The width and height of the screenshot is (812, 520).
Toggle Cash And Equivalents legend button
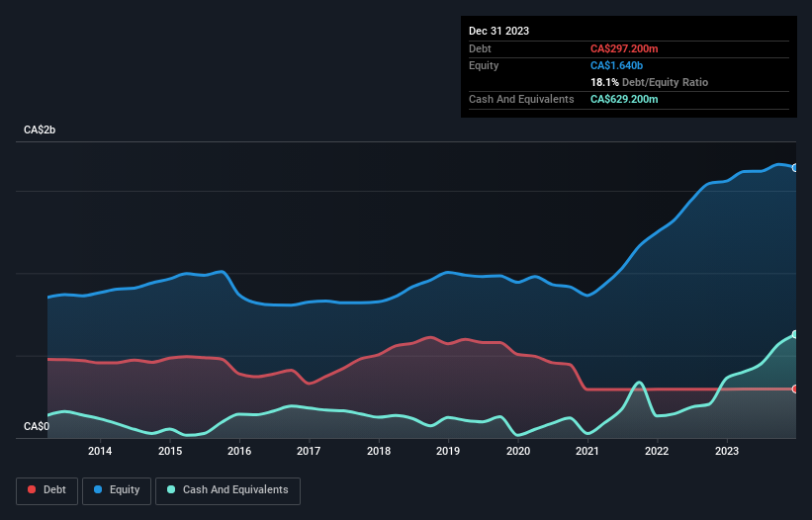227,490
